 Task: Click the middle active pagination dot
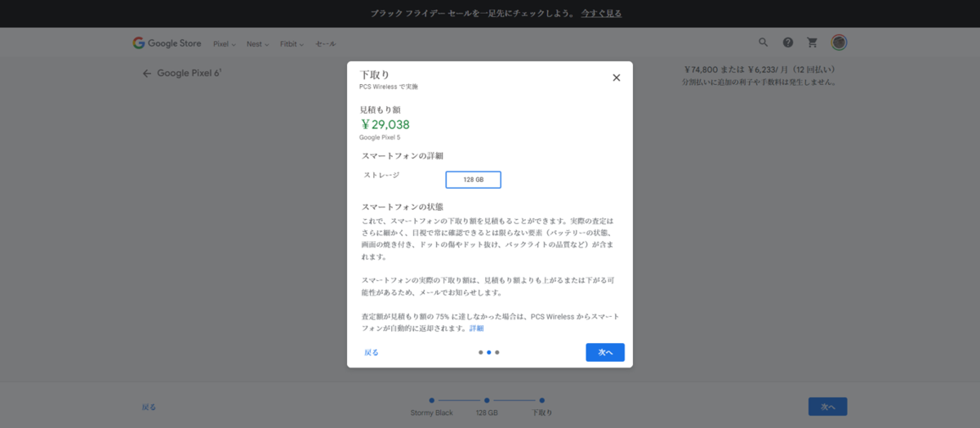tap(488, 353)
